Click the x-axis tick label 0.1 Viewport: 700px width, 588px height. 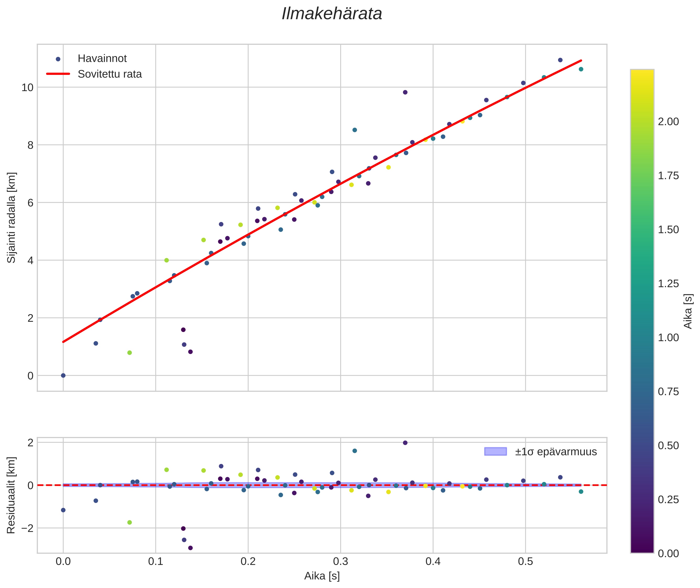click(155, 561)
